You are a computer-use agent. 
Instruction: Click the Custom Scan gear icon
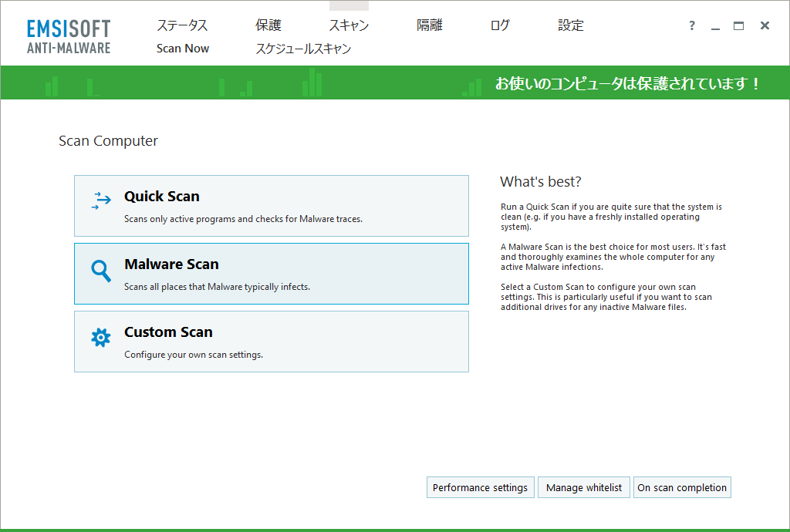100,338
